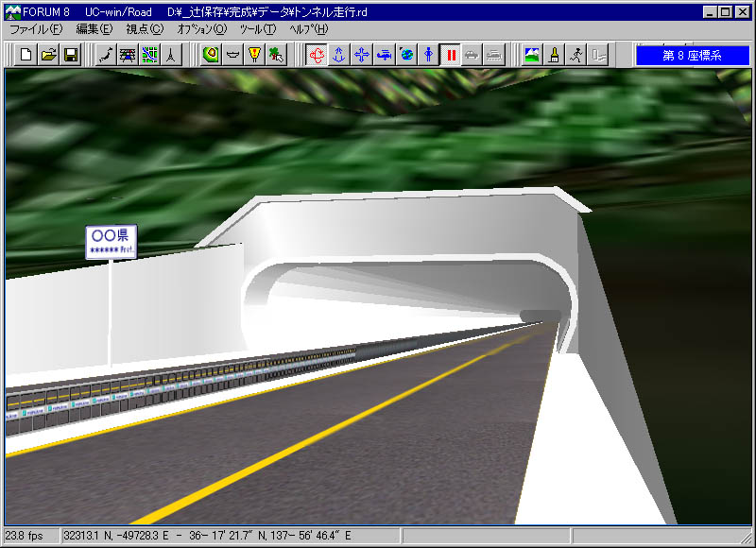
Task: Click the landscape picture toolbar icon
Action: [x=533, y=55]
